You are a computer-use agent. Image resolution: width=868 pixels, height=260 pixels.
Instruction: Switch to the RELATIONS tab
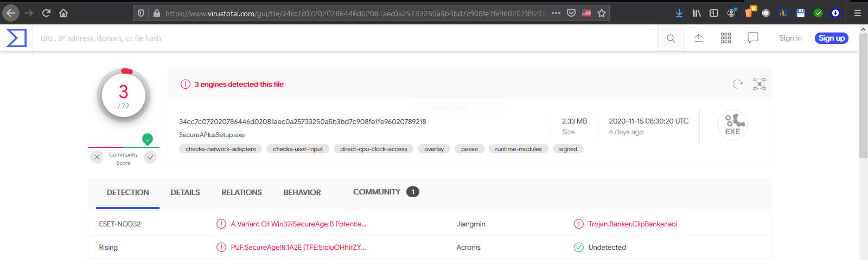(241, 192)
